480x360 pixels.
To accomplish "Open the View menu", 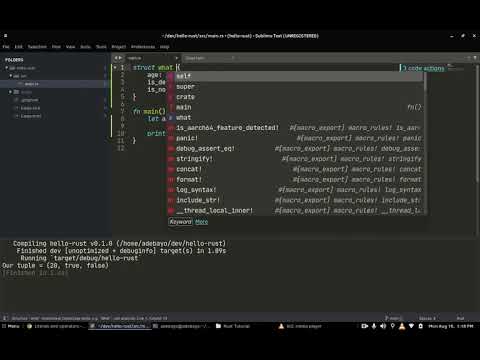I will [70, 47].
